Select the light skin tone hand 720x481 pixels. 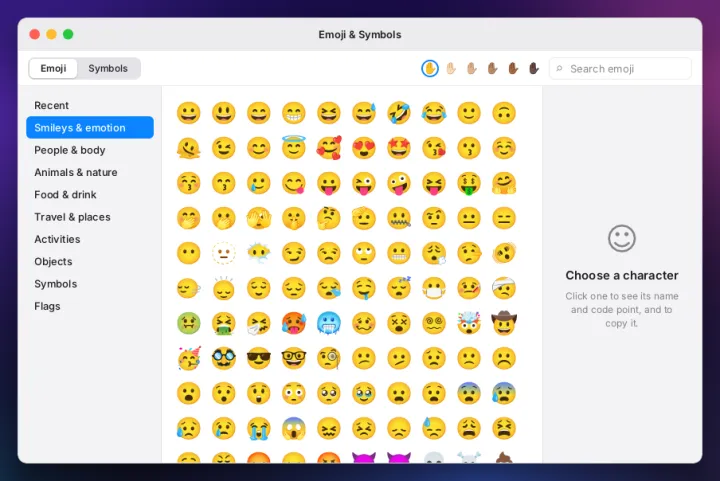point(451,69)
